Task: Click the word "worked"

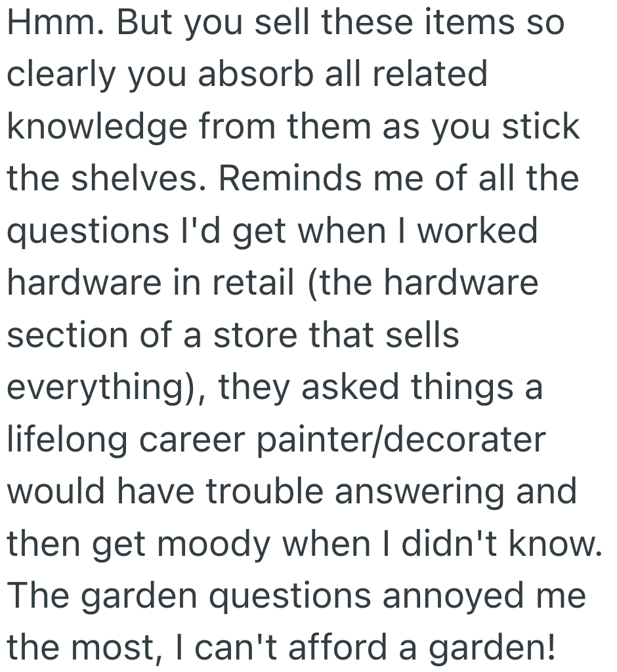Action: (x=478, y=232)
